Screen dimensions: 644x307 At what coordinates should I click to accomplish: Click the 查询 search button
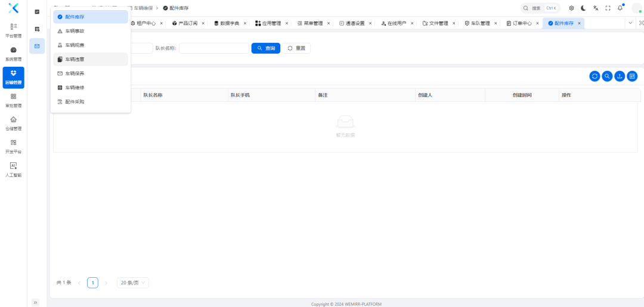(266, 48)
